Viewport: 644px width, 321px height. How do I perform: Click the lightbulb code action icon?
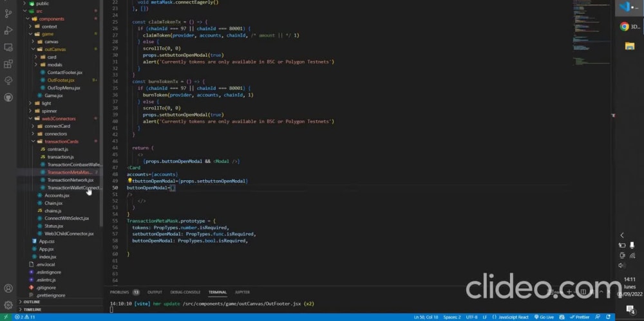(130, 181)
